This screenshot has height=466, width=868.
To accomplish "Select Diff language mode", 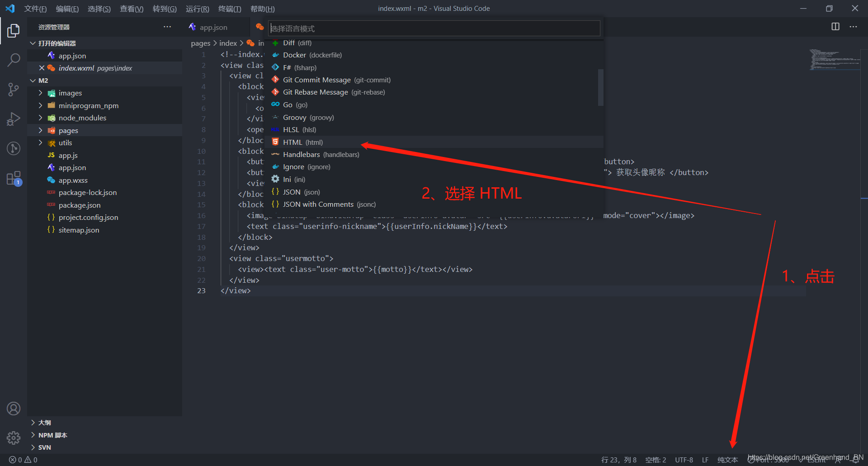I will click(x=434, y=43).
